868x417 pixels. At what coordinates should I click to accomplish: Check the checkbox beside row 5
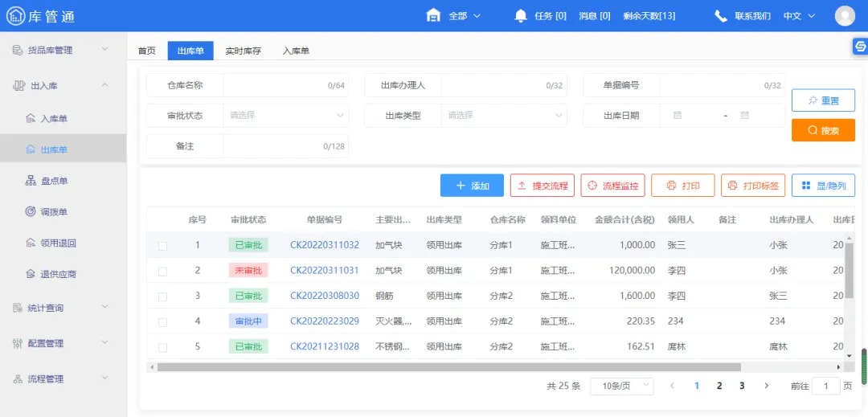pos(163,347)
